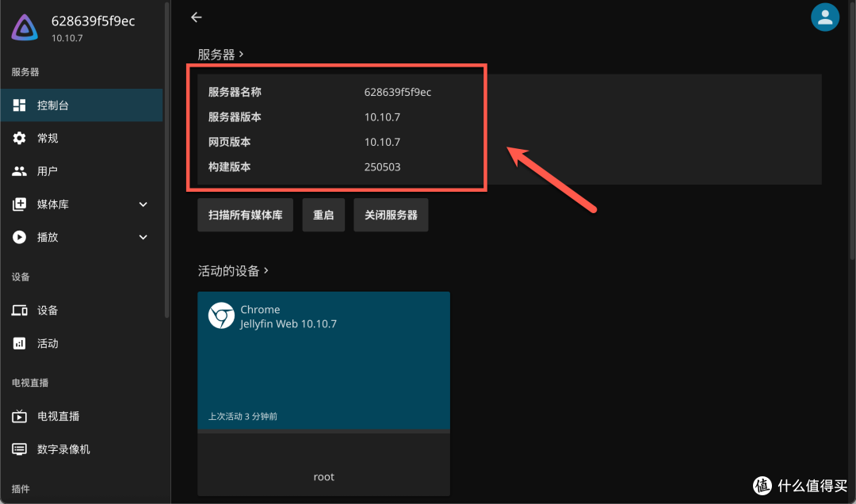Open the 服务器 section heading link
Image resolution: width=856 pixels, height=504 pixels.
click(x=220, y=55)
